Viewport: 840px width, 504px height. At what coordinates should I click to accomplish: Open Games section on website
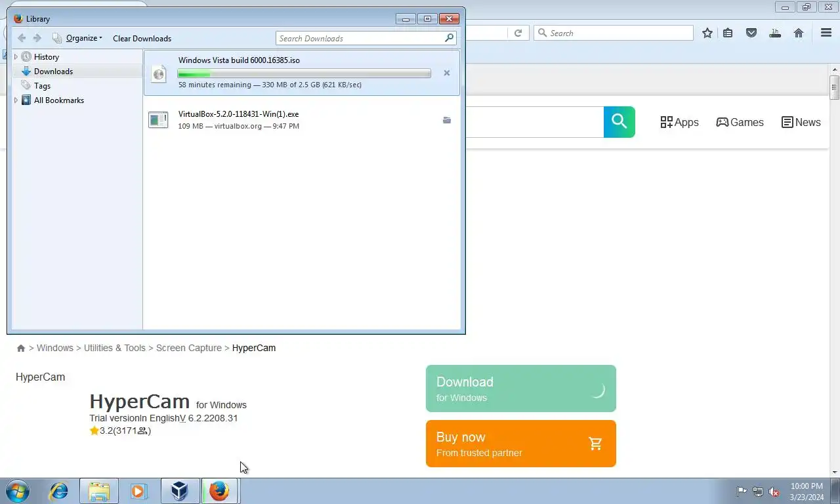click(740, 122)
